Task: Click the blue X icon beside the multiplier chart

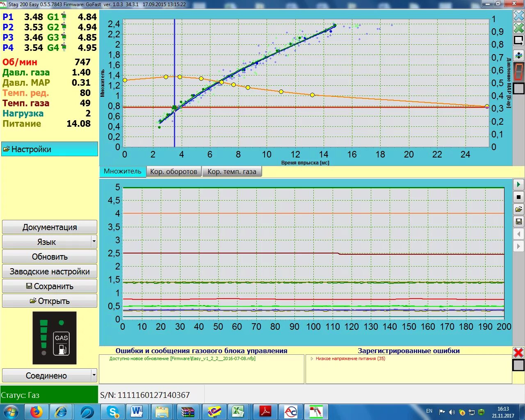Action: [x=519, y=16]
